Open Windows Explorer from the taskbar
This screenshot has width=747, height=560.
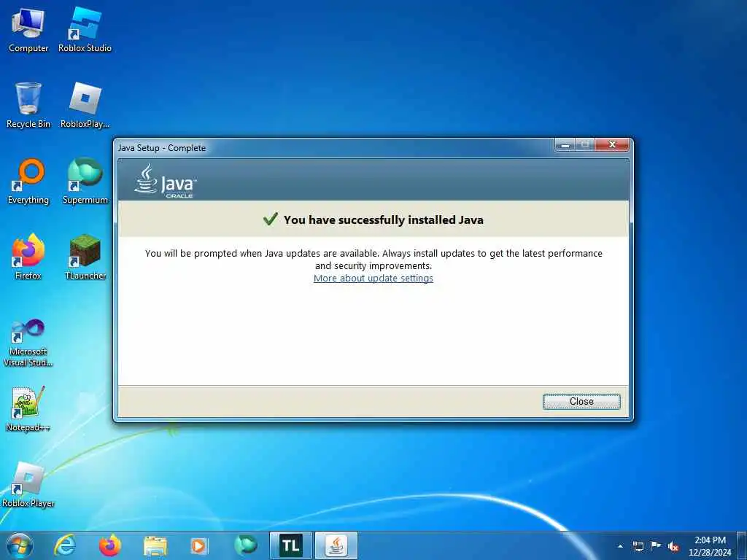[x=155, y=546]
